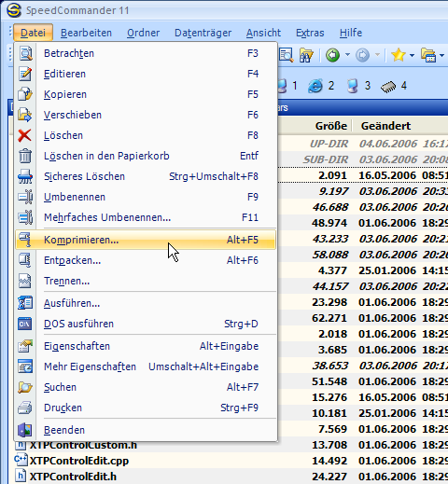Choose Mehr Eigenschaften menu entry
The image size is (448, 484).
pos(146,366)
